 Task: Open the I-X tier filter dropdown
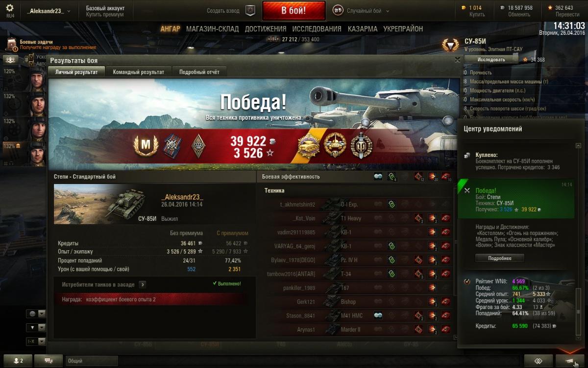[36, 342]
